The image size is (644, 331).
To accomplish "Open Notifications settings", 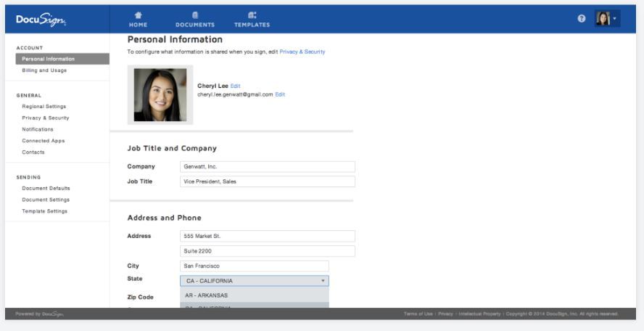I will 38,129.
